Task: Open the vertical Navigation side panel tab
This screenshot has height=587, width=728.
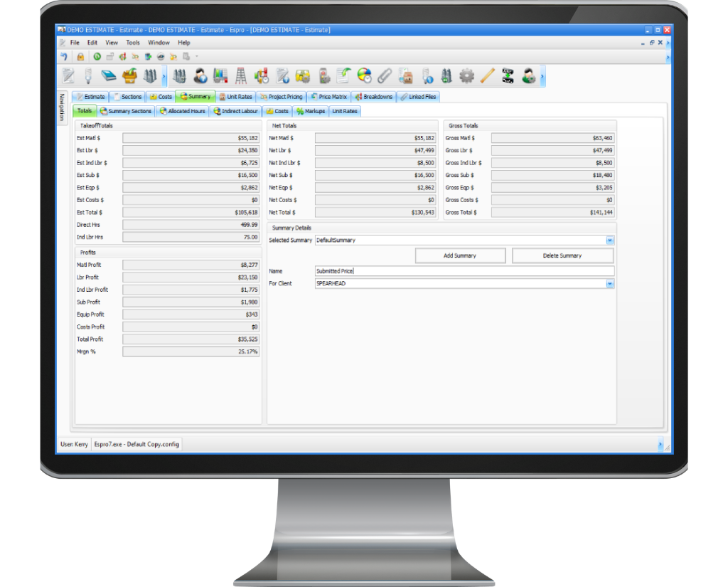Action: coord(63,107)
